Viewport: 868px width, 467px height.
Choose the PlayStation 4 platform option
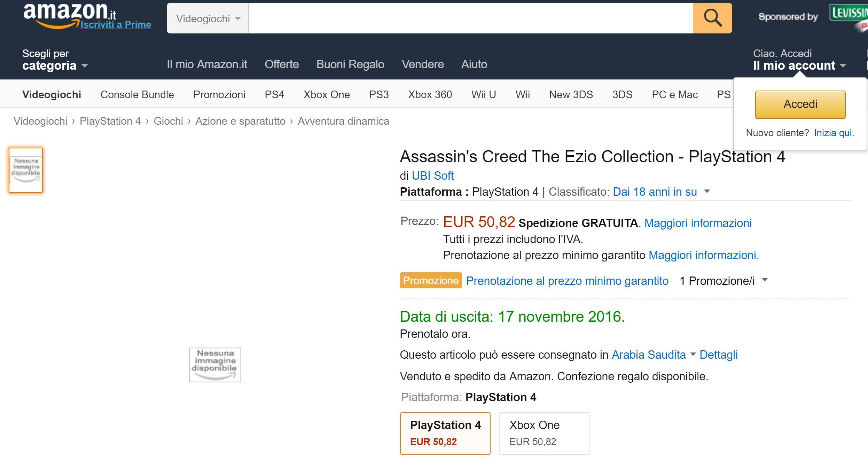[445, 433]
